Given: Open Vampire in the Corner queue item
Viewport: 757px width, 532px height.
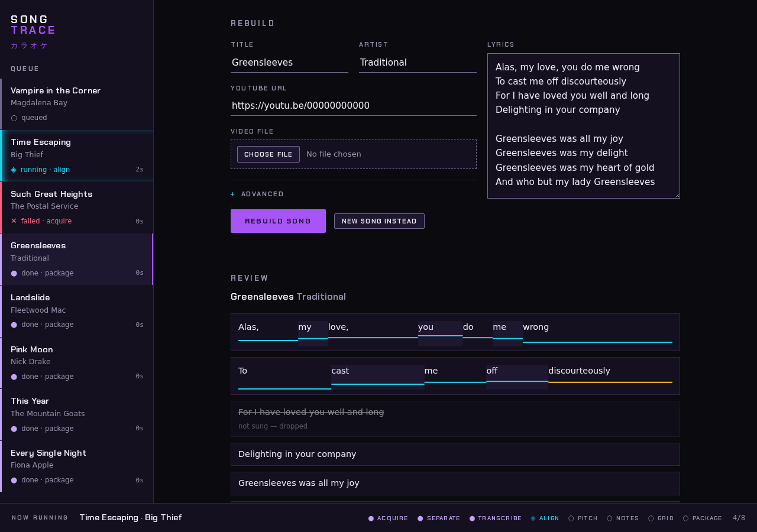Looking at the screenshot, I should 77,104.
